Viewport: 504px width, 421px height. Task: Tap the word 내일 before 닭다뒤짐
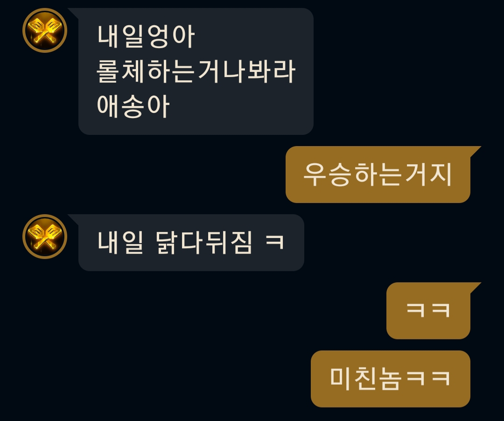click(120, 243)
